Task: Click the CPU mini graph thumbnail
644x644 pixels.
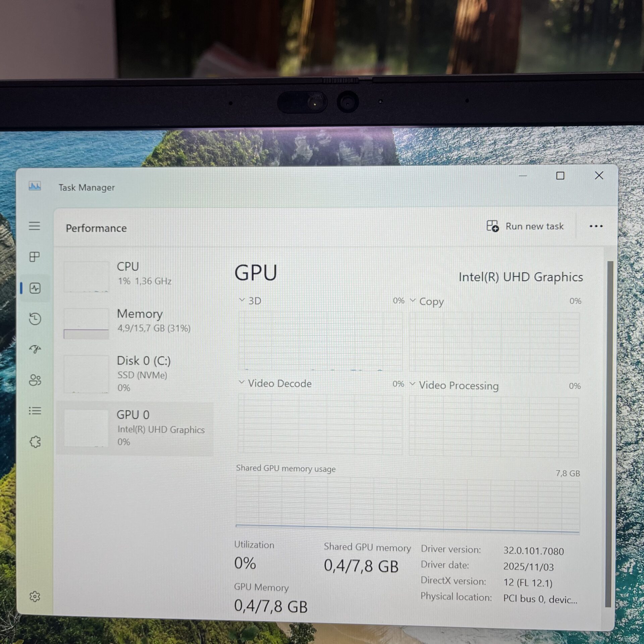Action: (86, 277)
